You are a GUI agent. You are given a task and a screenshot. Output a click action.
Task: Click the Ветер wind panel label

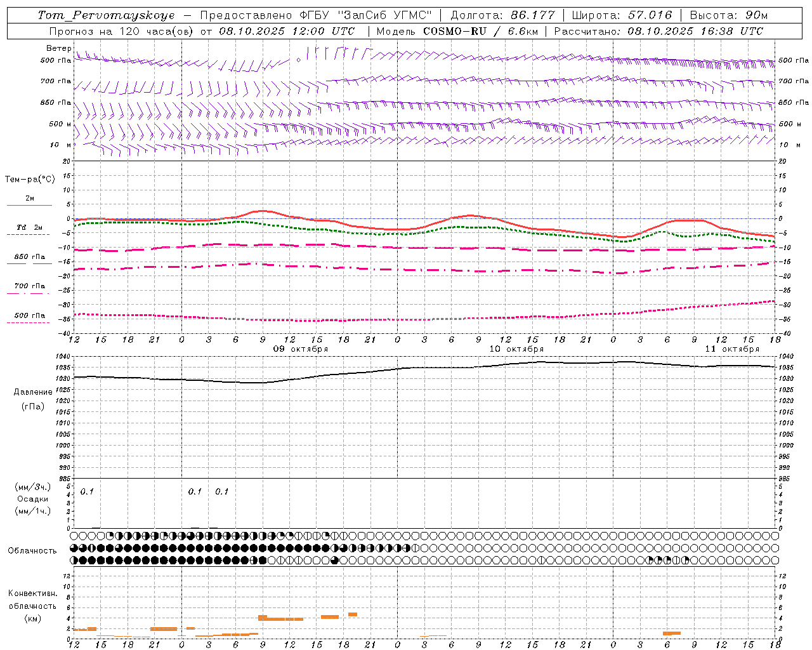pyautogui.click(x=58, y=48)
